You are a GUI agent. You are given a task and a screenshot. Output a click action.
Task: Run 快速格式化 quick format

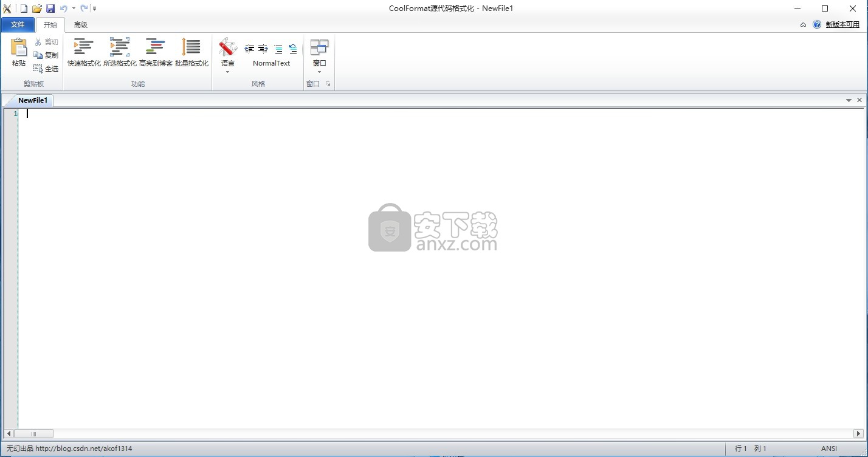[84, 52]
